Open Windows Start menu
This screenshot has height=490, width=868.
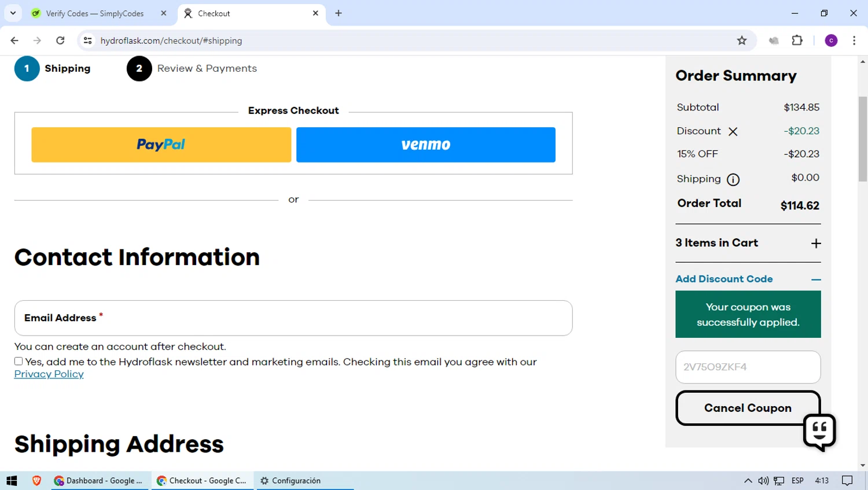tap(12, 481)
